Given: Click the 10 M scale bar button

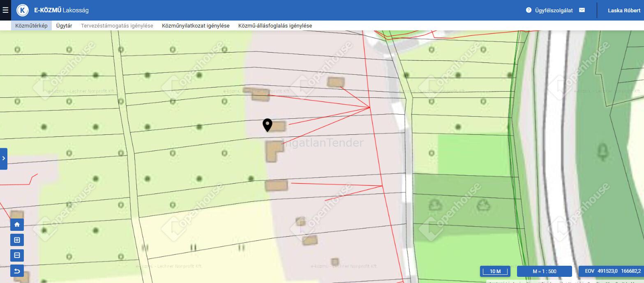Looking at the screenshot, I should pos(495,271).
